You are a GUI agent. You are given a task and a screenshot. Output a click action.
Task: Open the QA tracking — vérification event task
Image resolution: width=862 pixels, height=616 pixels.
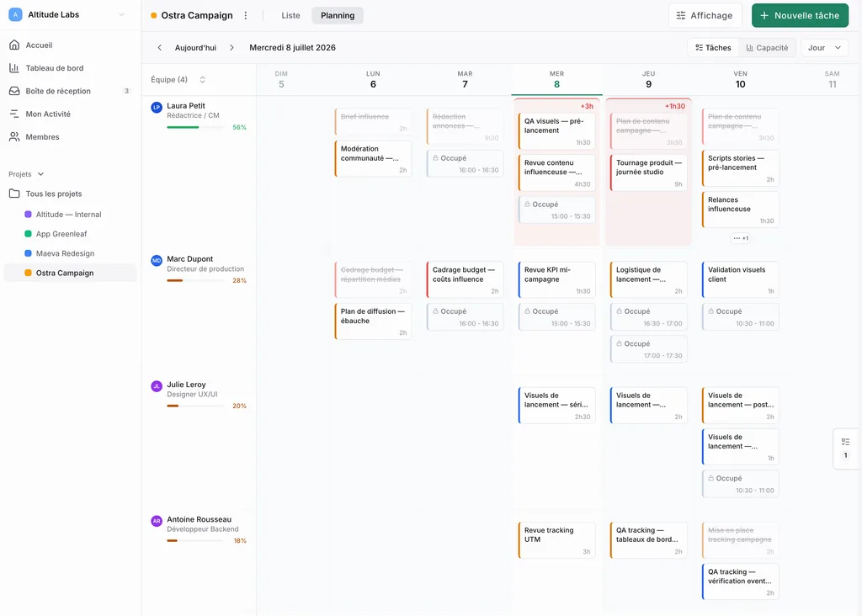[x=740, y=581]
